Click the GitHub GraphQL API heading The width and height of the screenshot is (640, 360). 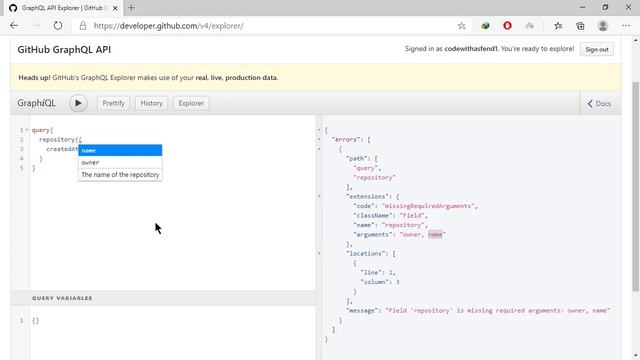(x=64, y=49)
